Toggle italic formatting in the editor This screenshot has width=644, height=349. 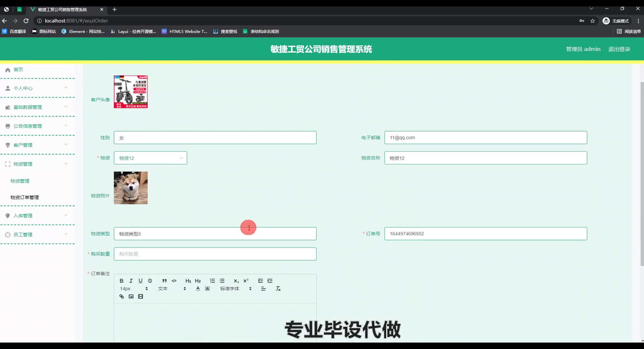click(x=131, y=281)
